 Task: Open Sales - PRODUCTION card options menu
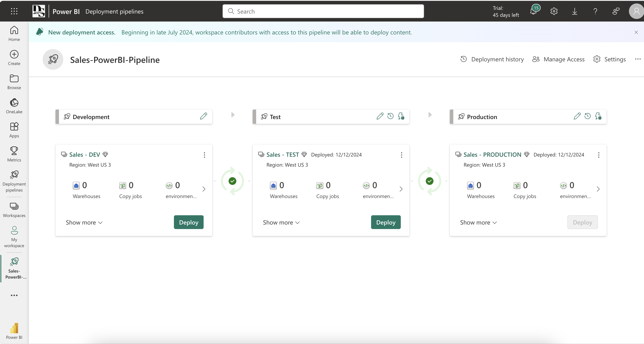coord(599,155)
